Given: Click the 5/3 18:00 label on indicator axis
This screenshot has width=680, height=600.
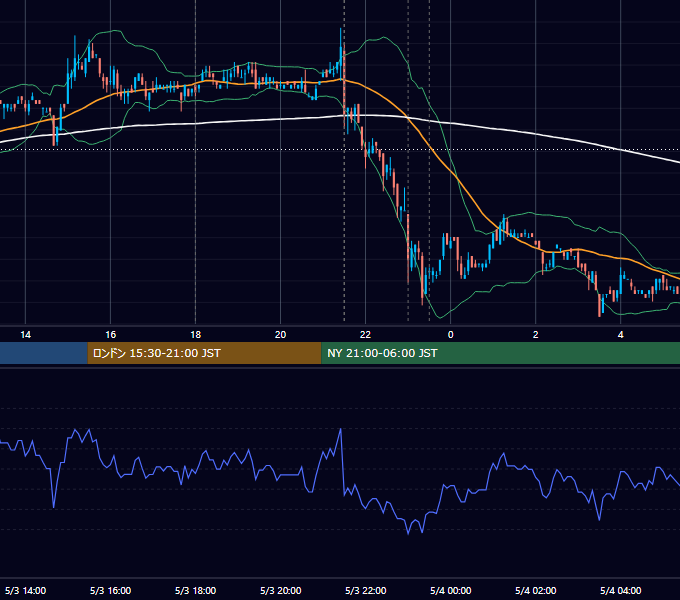Looking at the screenshot, I should (196, 590).
